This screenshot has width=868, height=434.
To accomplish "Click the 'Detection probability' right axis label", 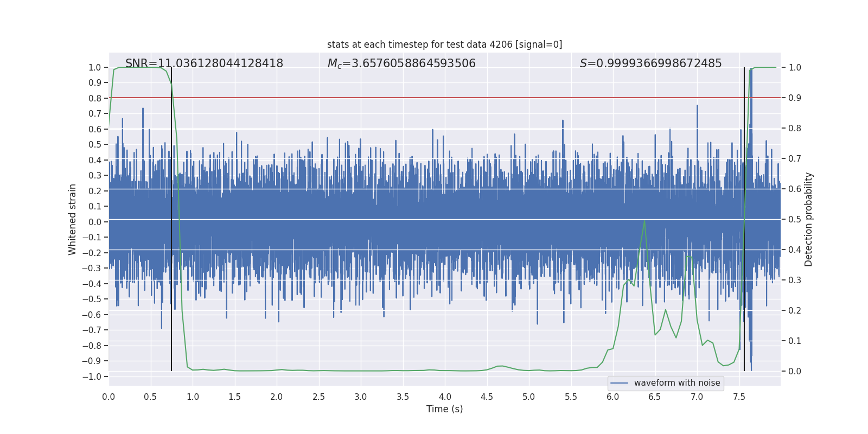I will [808, 219].
